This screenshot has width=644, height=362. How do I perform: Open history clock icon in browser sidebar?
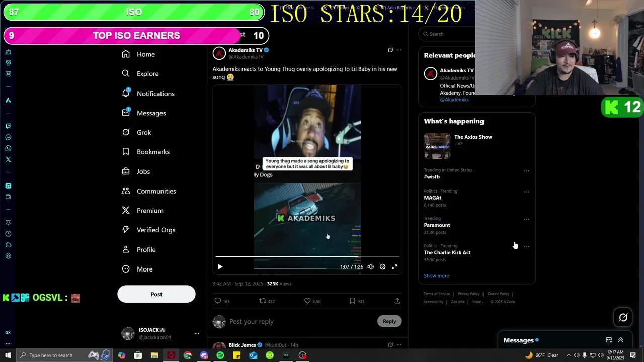8,234
